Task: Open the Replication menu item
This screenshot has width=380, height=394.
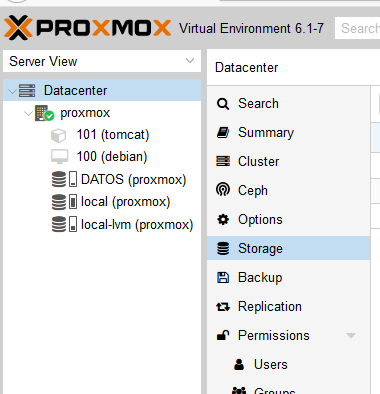Action: click(x=288, y=306)
